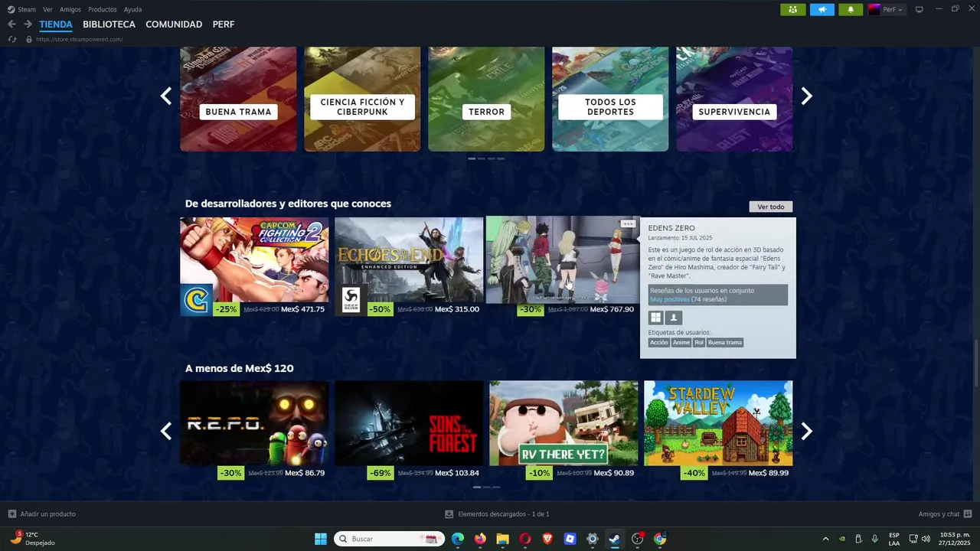Expand the PerF account dropdown
Screen dimensions: 980x551
pos(893,9)
